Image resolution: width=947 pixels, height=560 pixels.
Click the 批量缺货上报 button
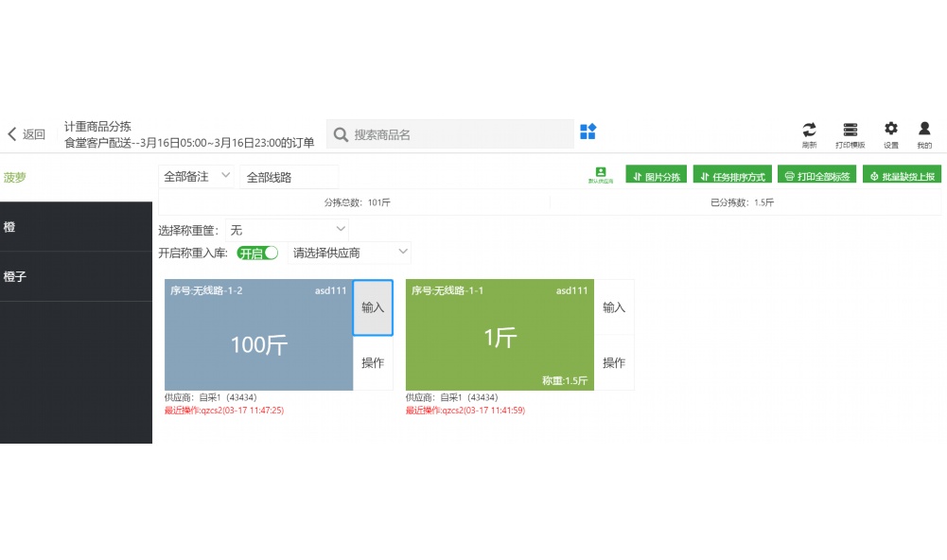point(902,174)
